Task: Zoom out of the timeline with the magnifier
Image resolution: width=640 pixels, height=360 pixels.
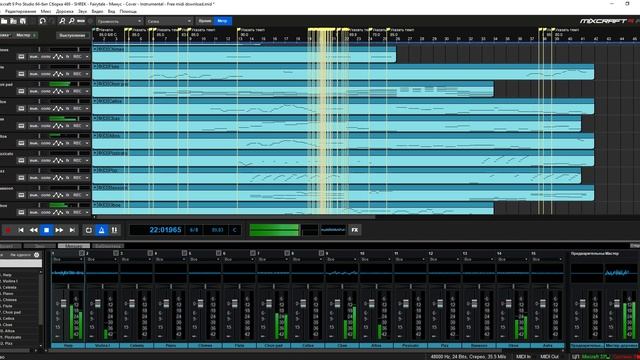Action: coord(71,21)
